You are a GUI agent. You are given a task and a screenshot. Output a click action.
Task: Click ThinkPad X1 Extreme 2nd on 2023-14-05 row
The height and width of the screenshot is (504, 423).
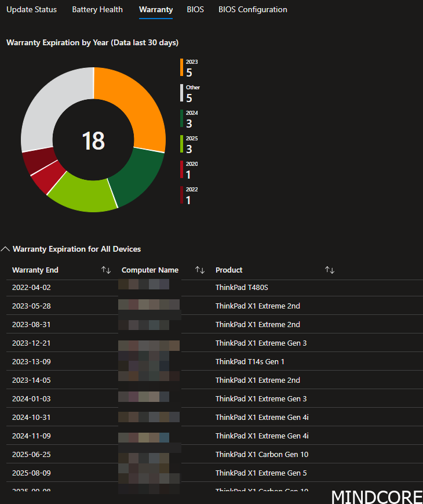[258, 380]
